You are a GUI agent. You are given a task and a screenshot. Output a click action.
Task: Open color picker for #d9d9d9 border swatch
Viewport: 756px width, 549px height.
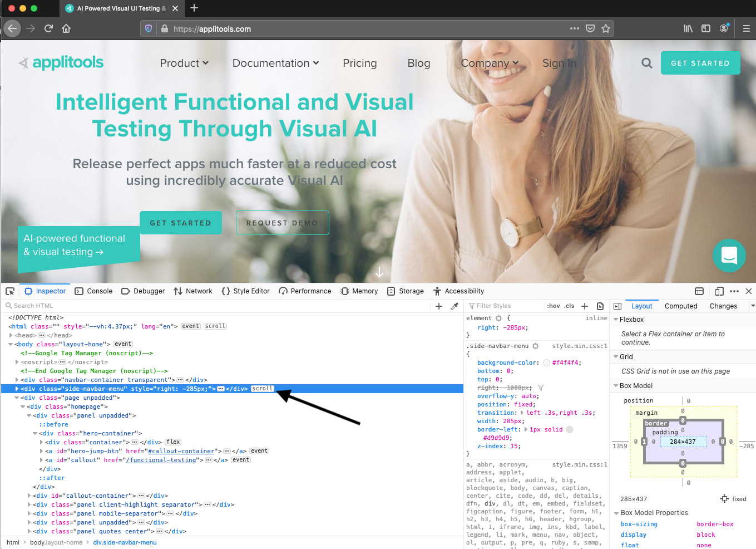tap(569, 429)
